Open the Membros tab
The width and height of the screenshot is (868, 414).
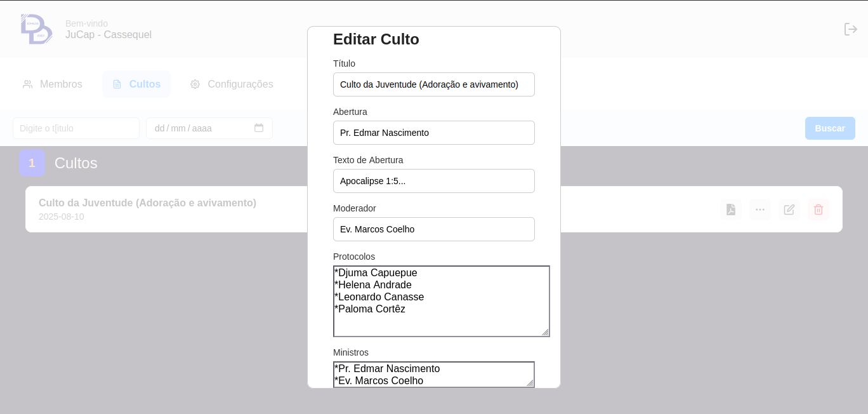[53, 84]
